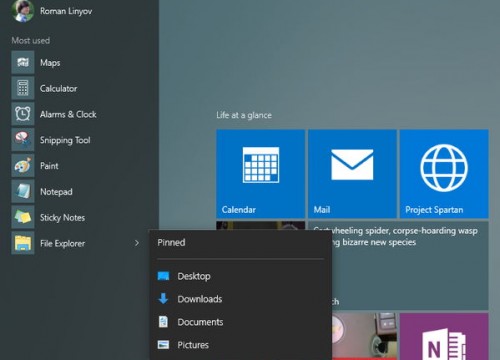Image resolution: width=500 pixels, height=360 pixels.
Task: Click the Documents file icon
Action: (163, 322)
